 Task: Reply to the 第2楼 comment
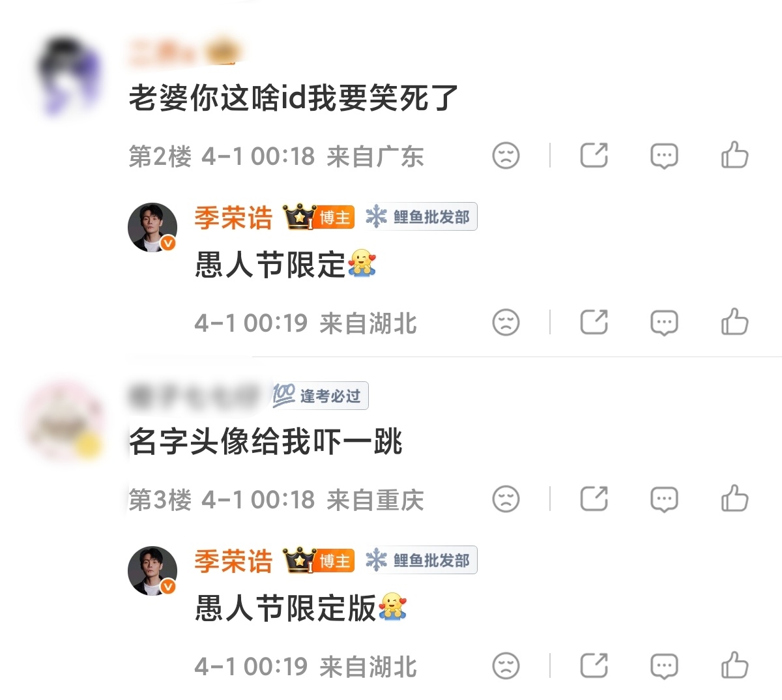pos(664,156)
